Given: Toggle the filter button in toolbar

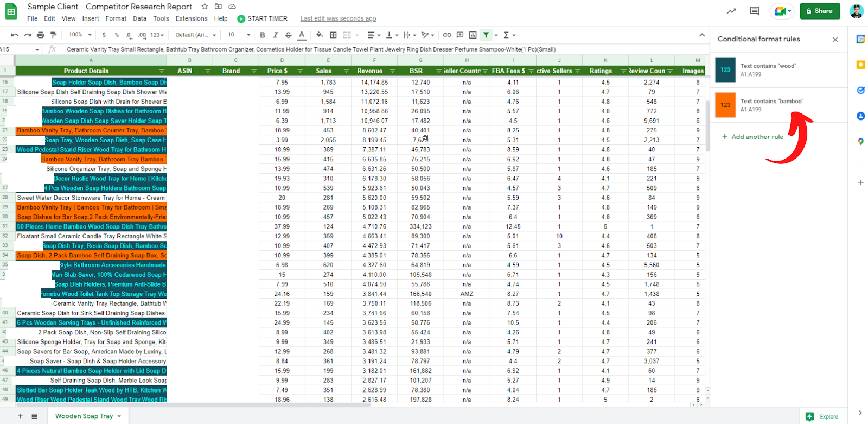Looking at the screenshot, I should [x=486, y=35].
